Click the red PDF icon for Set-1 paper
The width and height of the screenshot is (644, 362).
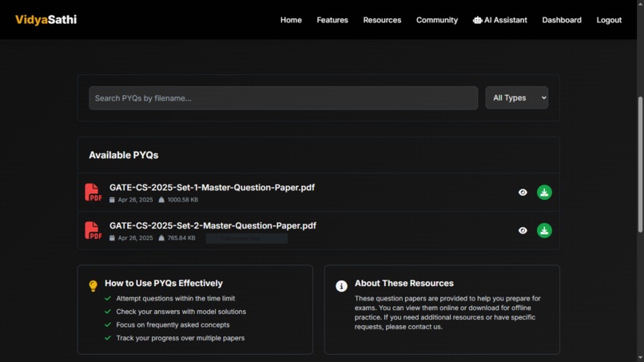(x=93, y=193)
